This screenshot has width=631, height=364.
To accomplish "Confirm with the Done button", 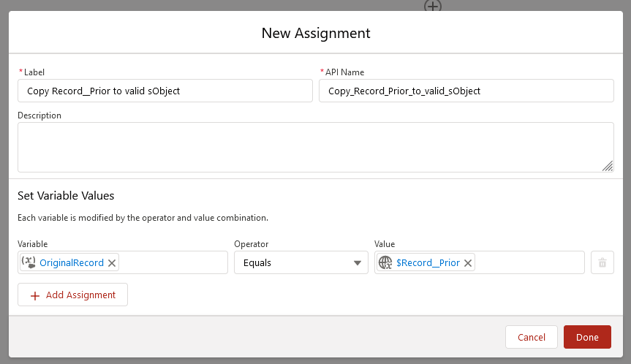I will (587, 337).
